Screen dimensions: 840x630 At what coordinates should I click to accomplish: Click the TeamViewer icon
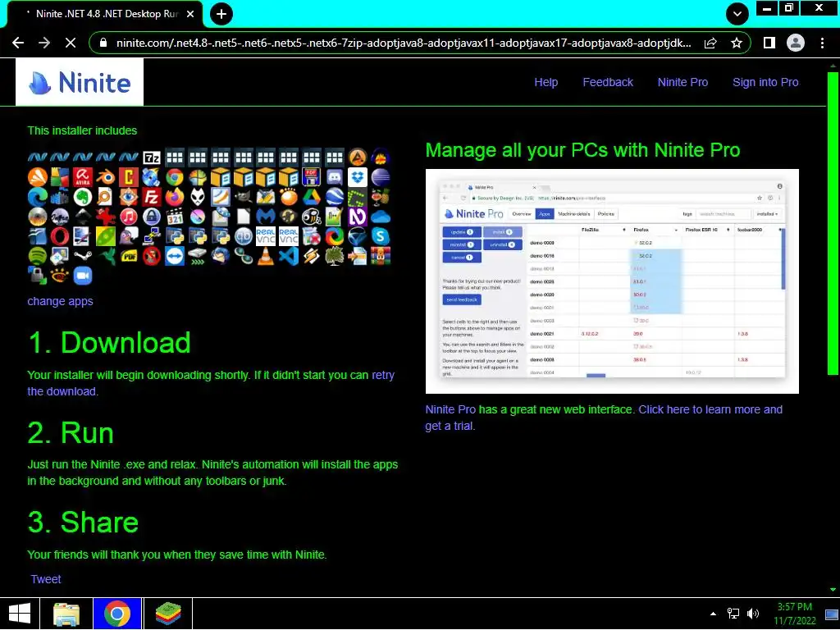point(175,256)
